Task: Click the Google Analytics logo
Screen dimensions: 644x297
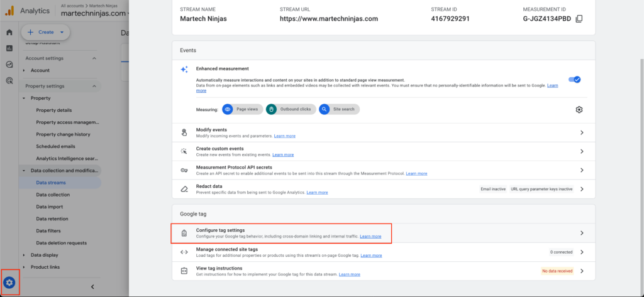Action: click(9, 11)
